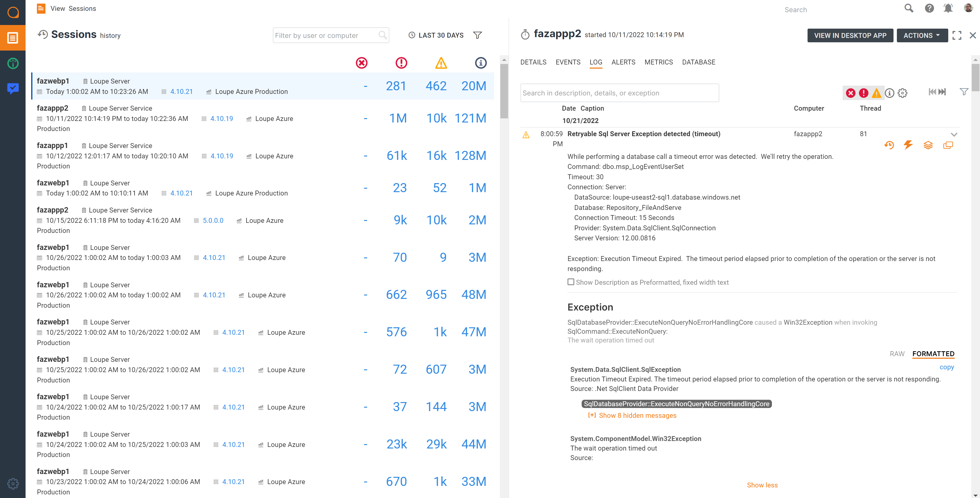The width and height of the screenshot is (980, 498).
Task: Switch to the DATABASE tab
Action: (x=698, y=62)
